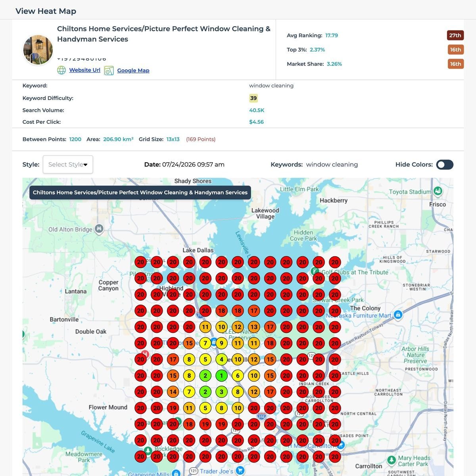
Task: Click the orange grid marker showing rank 14
Action: (173, 392)
